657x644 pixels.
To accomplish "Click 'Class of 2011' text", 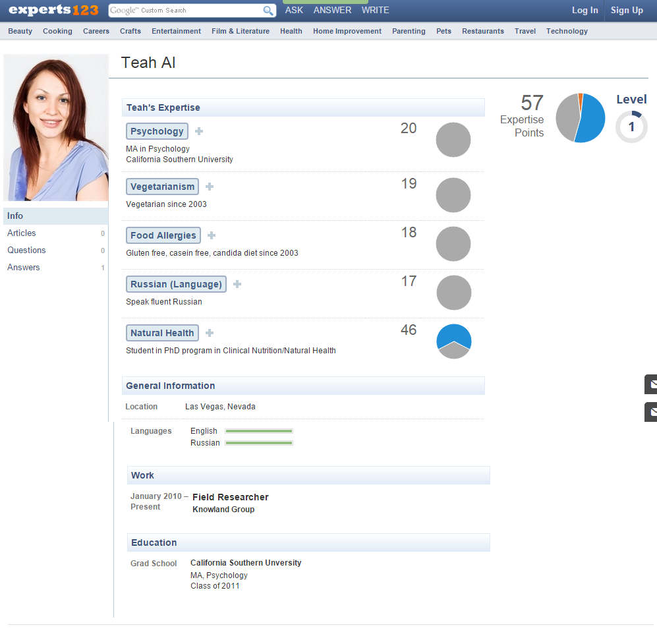I will (x=215, y=586).
